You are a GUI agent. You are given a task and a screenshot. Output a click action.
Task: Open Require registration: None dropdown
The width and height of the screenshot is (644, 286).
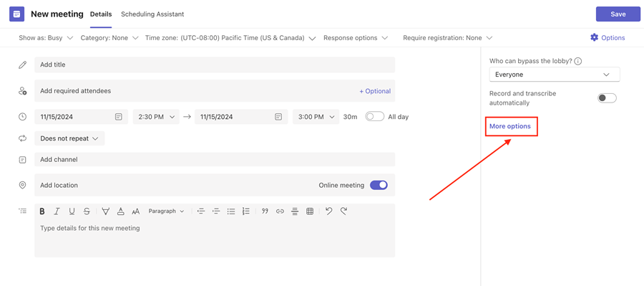[x=447, y=38]
